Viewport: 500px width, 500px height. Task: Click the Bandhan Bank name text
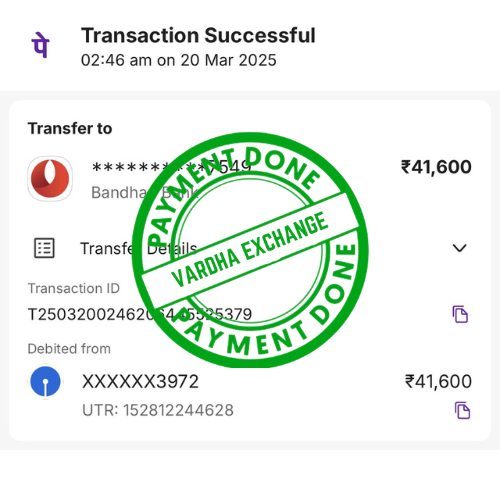coord(145,193)
